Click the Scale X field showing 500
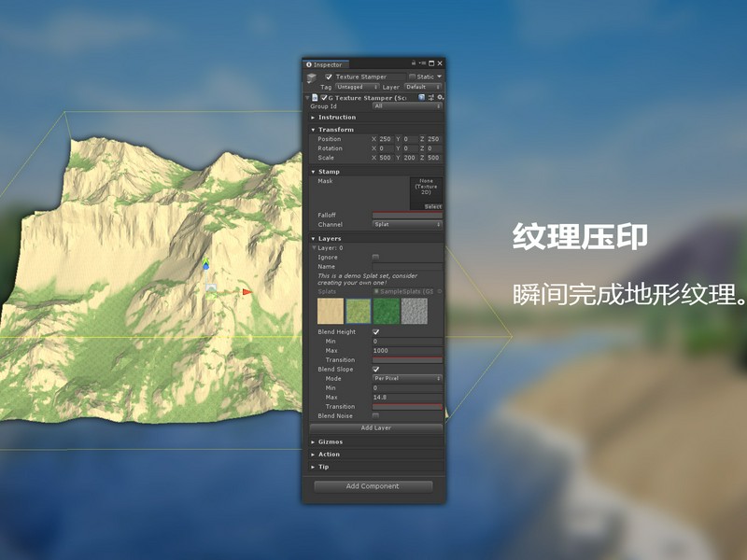The height and width of the screenshot is (560, 747). (386, 158)
